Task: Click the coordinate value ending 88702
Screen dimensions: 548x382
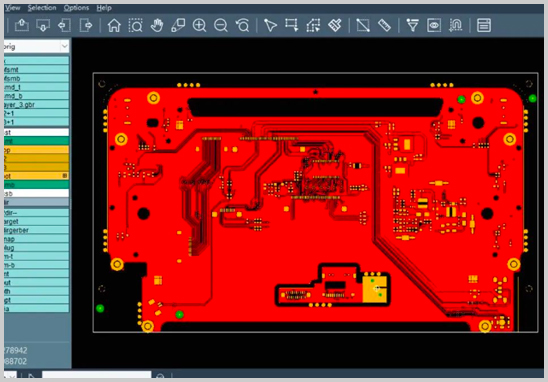Action: [16, 361]
